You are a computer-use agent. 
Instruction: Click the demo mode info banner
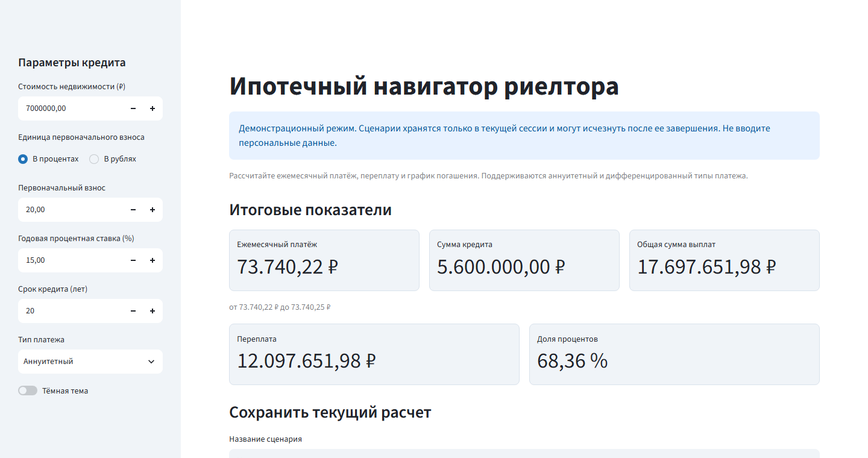[524, 136]
